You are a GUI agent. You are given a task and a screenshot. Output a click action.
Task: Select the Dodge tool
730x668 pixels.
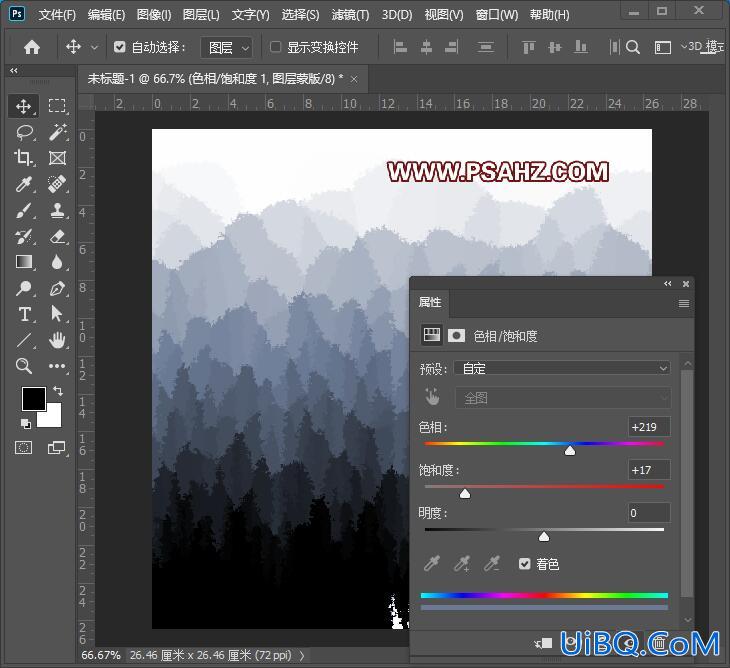pyautogui.click(x=23, y=288)
